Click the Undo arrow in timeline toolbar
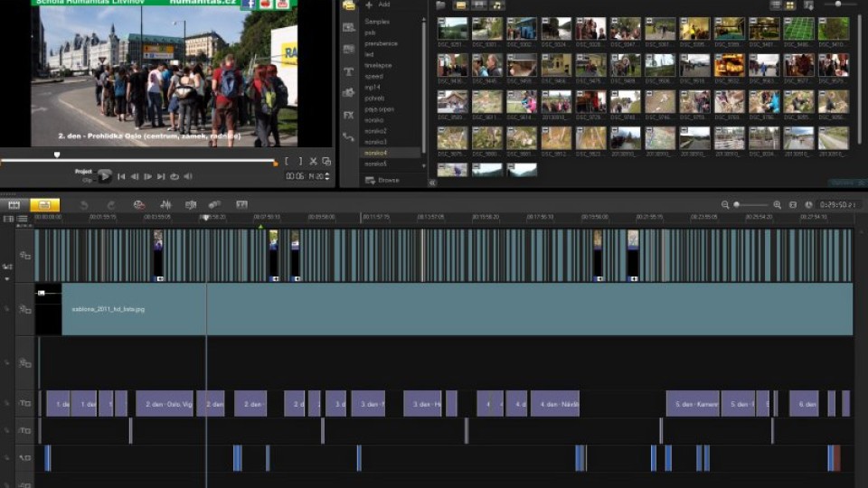 tap(84, 205)
